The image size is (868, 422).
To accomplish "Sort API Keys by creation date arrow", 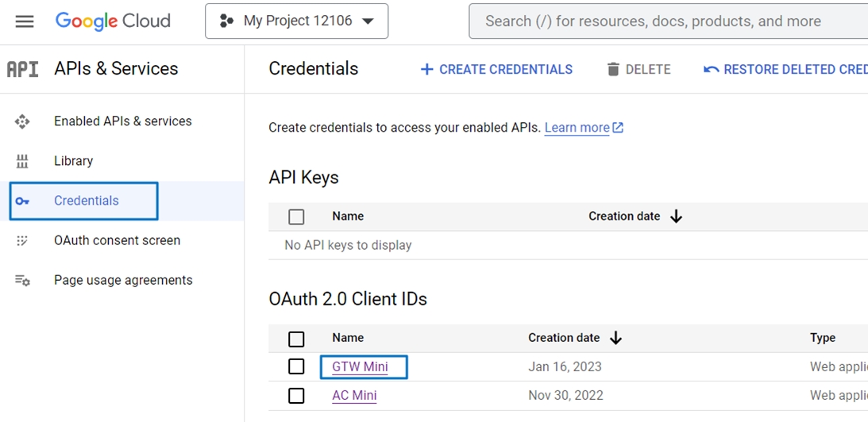I will (677, 216).
